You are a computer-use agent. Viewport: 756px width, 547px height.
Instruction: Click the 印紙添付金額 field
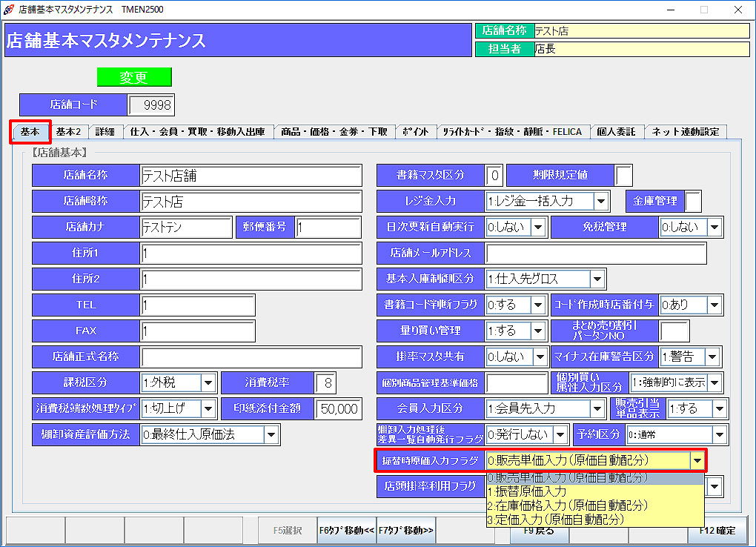pyautogui.click(x=337, y=409)
